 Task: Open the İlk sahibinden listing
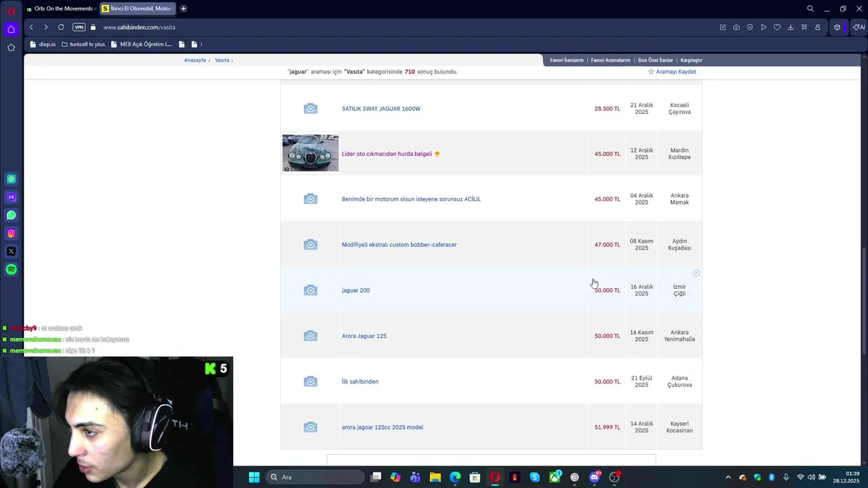(360, 382)
